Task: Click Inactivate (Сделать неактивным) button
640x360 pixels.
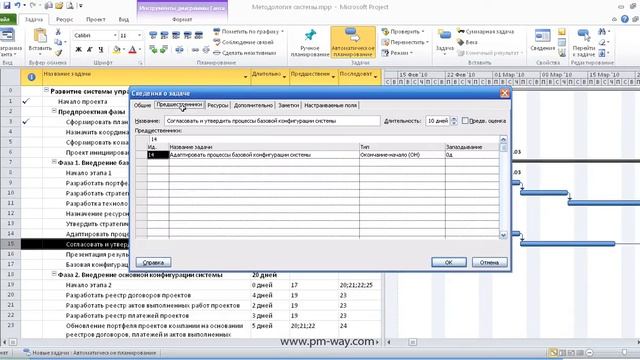Action: coord(245,53)
